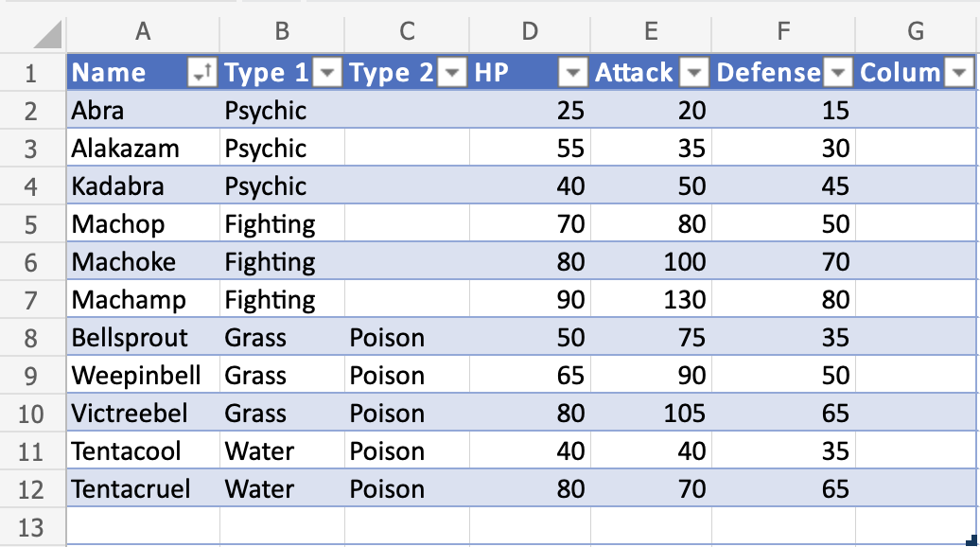Screen dimensions: 980x547
Task: Click Kadabra's HP value 40
Action: pos(530,186)
